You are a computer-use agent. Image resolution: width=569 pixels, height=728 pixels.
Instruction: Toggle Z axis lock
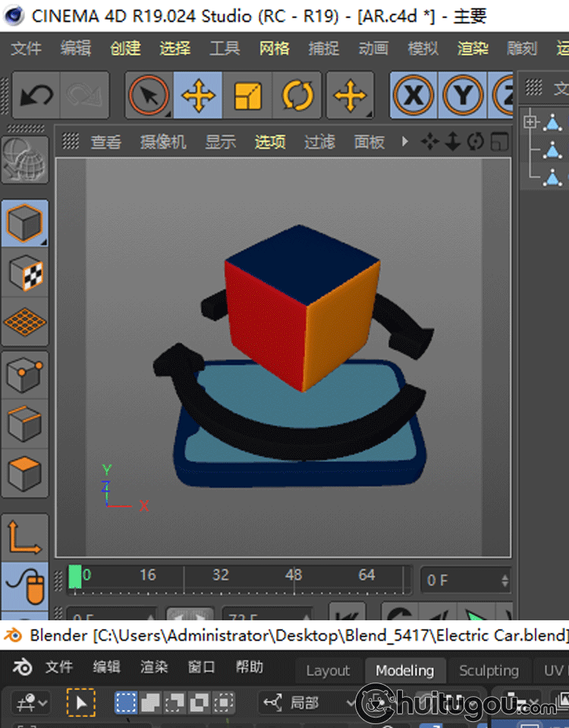tap(501, 96)
